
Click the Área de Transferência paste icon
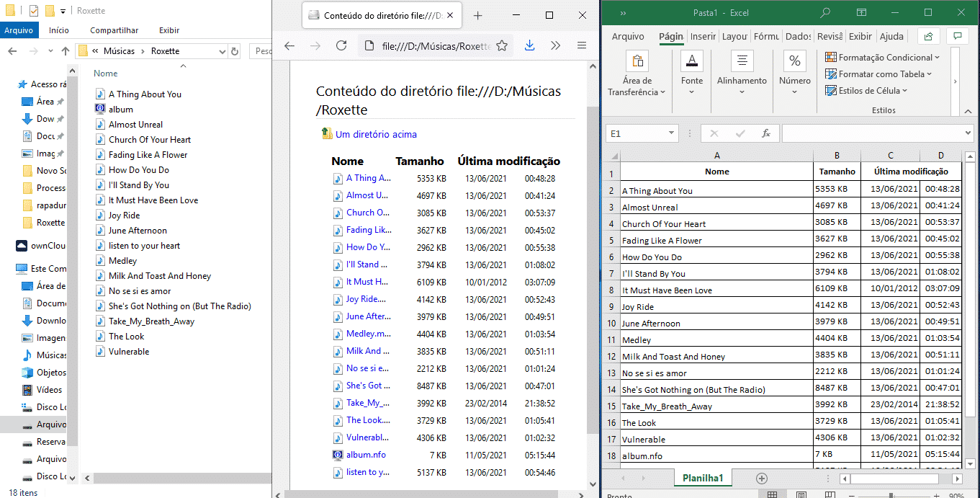coord(637,61)
